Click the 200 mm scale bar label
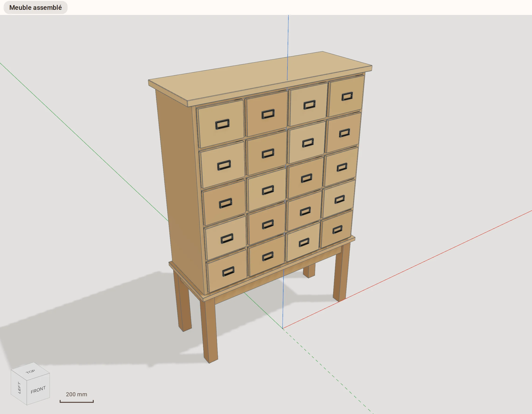The width and height of the screenshot is (532, 414). tap(76, 394)
